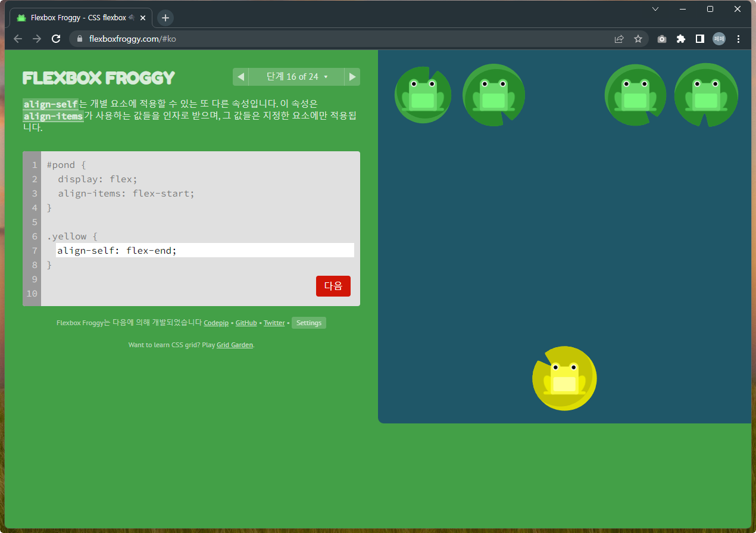Click the '.yellow {' code line
This screenshot has width=756, height=533.
[73, 236]
